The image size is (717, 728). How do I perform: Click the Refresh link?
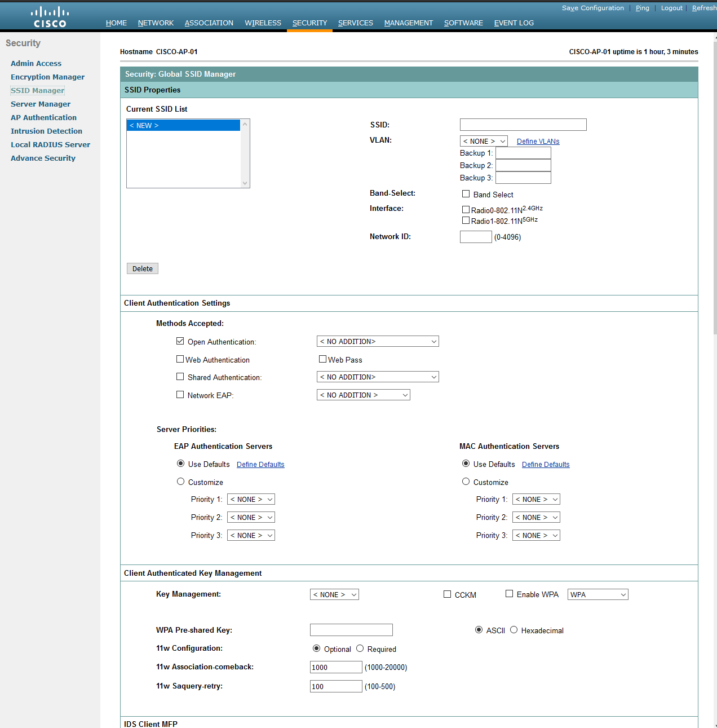(x=704, y=8)
